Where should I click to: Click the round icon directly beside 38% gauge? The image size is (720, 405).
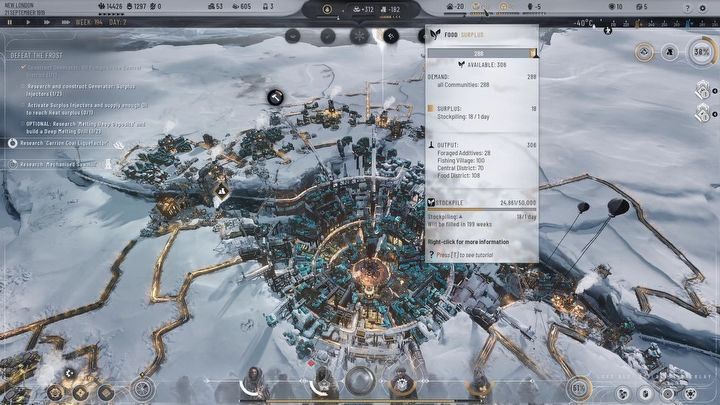670,52
